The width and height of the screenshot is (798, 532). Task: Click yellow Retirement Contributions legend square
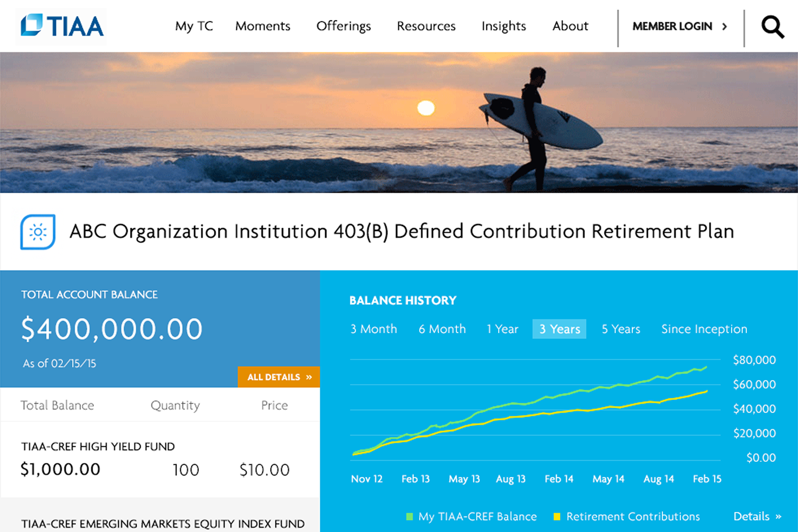click(x=557, y=517)
